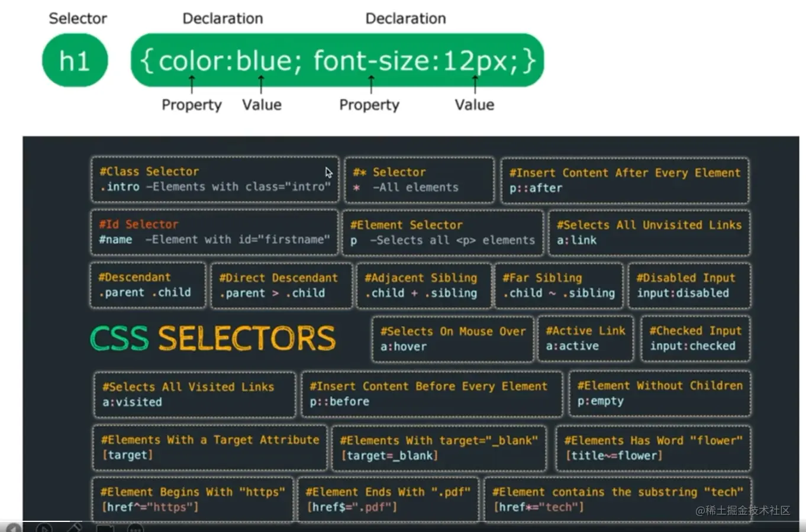Click the 'CSS SELECTORS' title
Image resolution: width=806 pixels, height=532 pixels.
click(212, 338)
